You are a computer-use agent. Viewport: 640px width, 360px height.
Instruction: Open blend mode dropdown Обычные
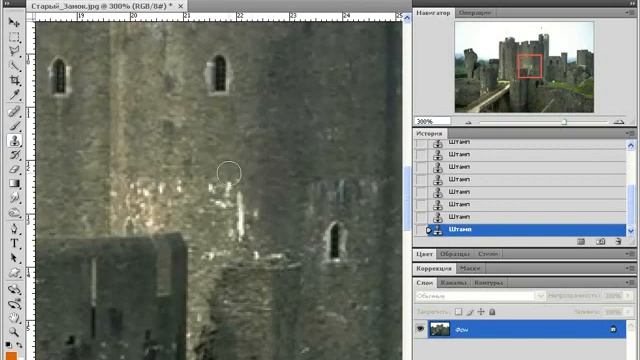coord(481,296)
